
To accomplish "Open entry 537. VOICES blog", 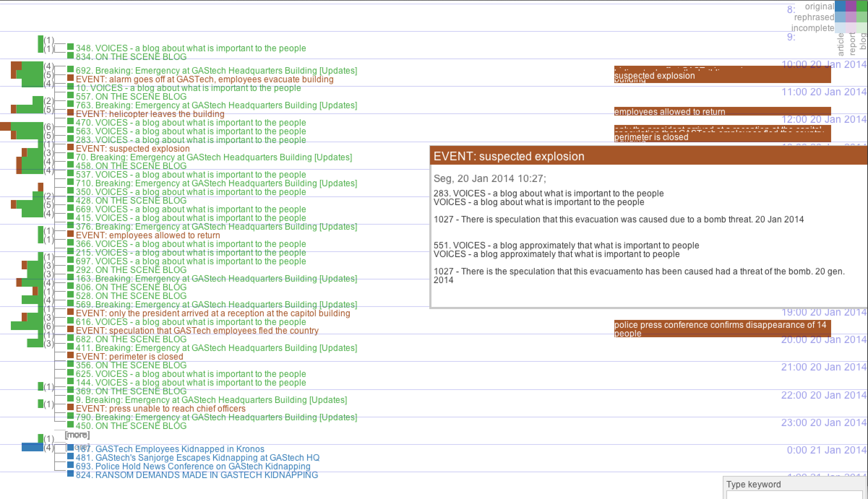I will 191,174.
